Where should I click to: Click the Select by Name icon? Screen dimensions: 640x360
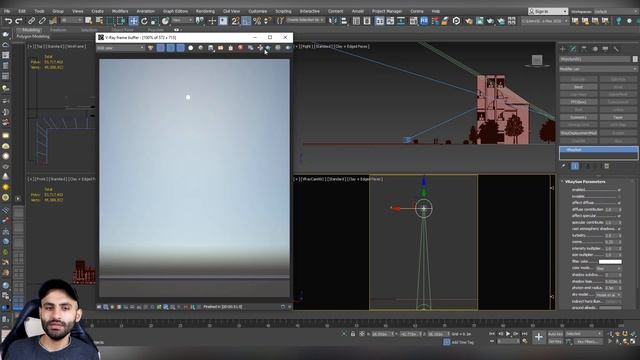(x=99, y=21)
